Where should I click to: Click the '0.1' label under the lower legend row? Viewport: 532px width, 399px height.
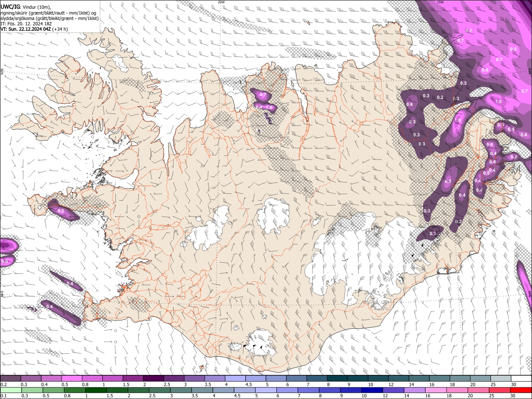[3, 396]
